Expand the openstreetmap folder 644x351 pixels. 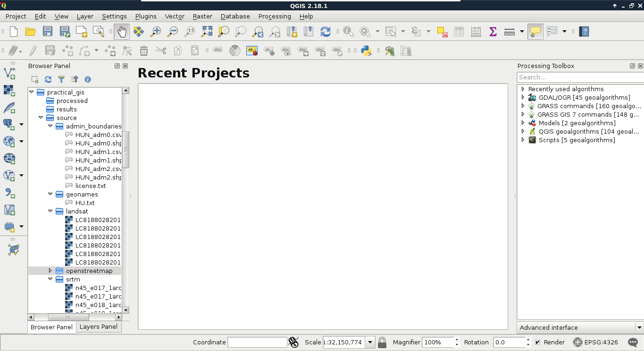(x=50, y=271)
